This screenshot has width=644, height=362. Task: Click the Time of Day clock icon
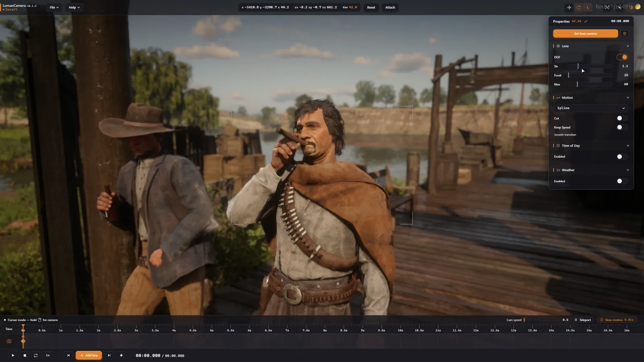pyautogui.click(x=558, y=146)
